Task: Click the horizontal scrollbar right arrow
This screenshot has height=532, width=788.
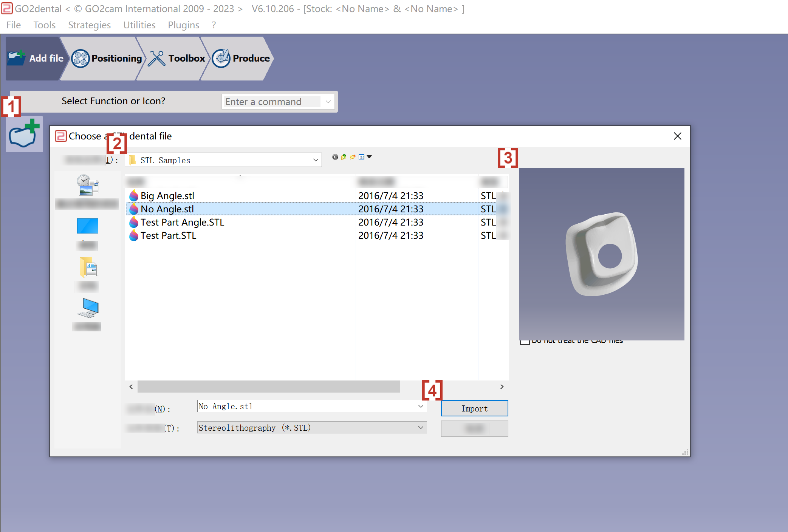Action: click(x=502, y=387)
